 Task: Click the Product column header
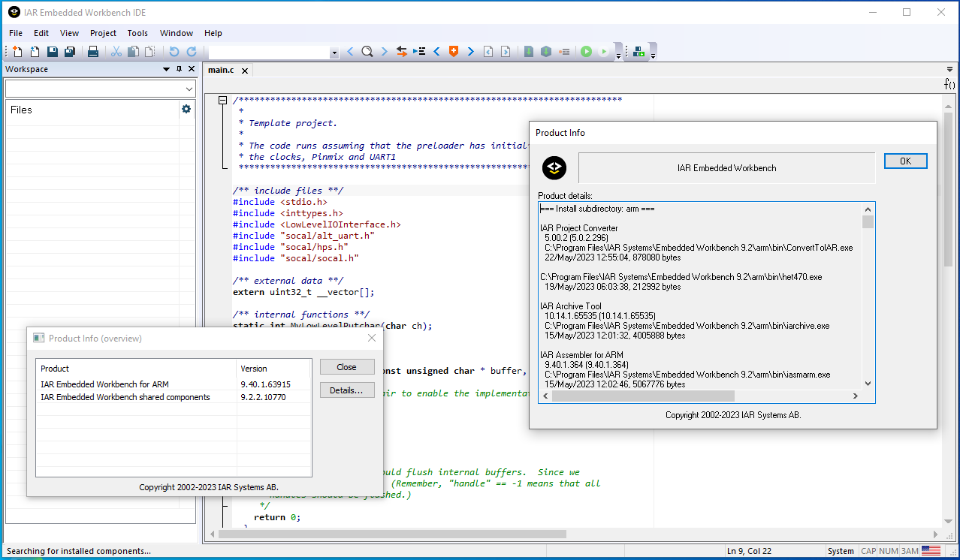[137, 369]
